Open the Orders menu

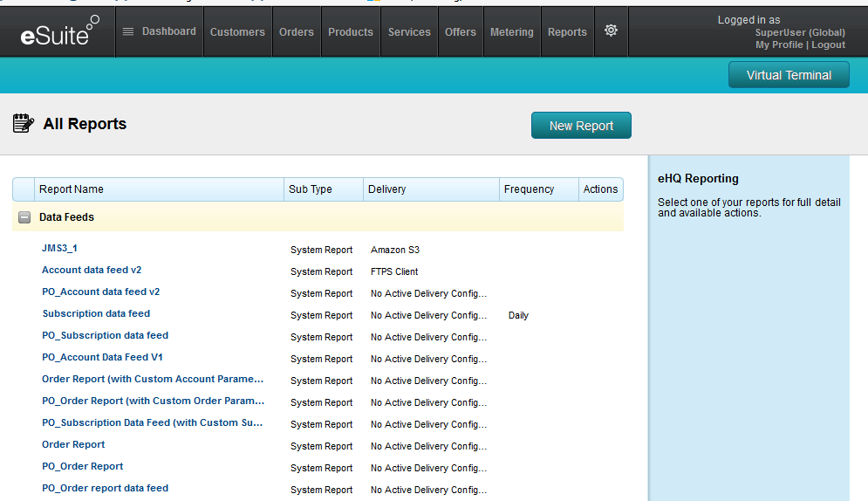[x=297, y=32]
